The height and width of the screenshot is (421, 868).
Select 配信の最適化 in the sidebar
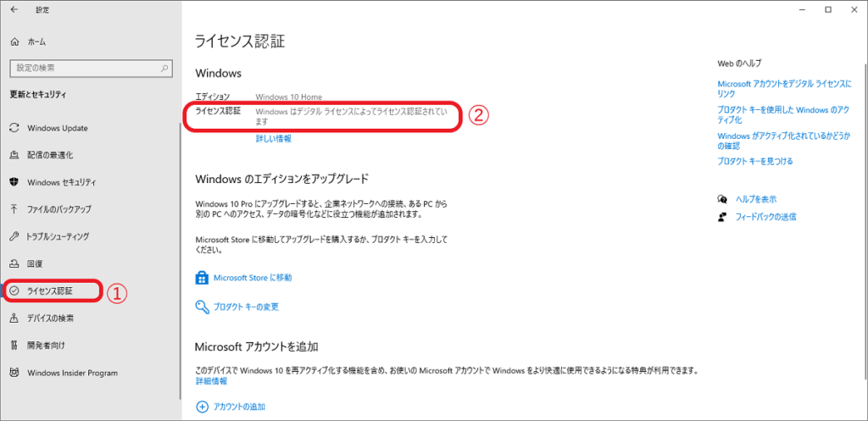pyautogui.click(x=50, y=155)
